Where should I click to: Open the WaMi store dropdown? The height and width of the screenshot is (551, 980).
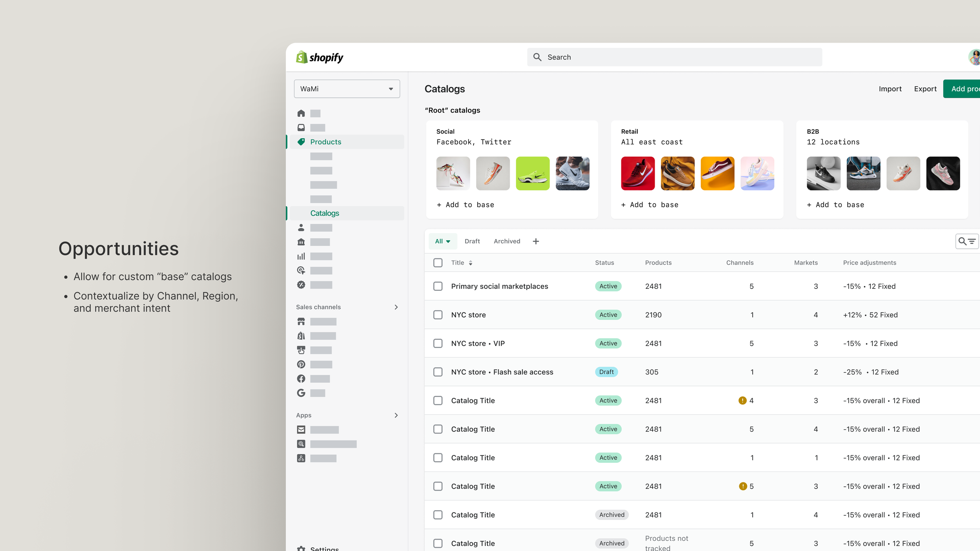point(347,89)
